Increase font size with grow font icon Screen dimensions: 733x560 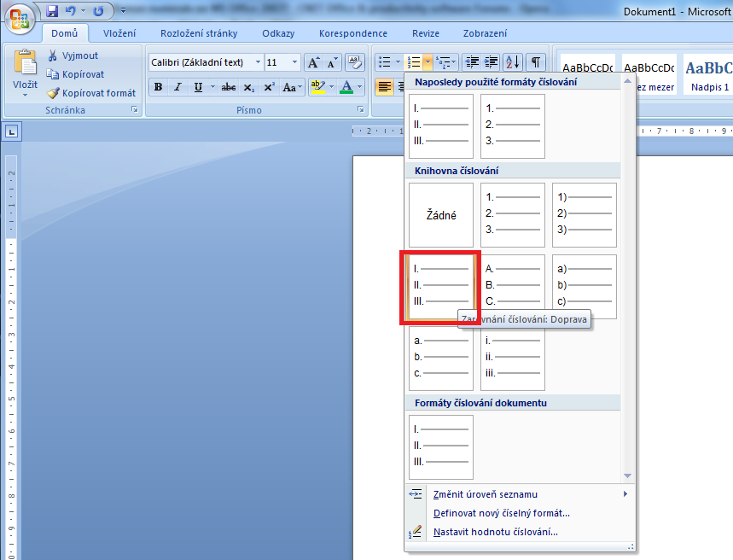(313, 62)
